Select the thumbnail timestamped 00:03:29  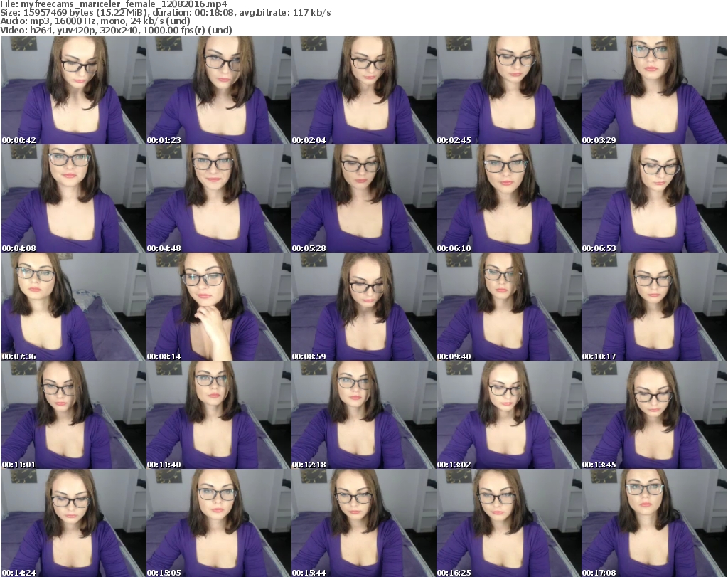[x=654, y=90]
